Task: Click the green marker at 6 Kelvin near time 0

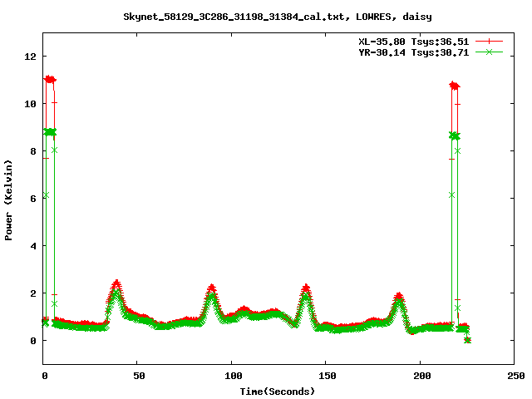Action: [47, 195]
